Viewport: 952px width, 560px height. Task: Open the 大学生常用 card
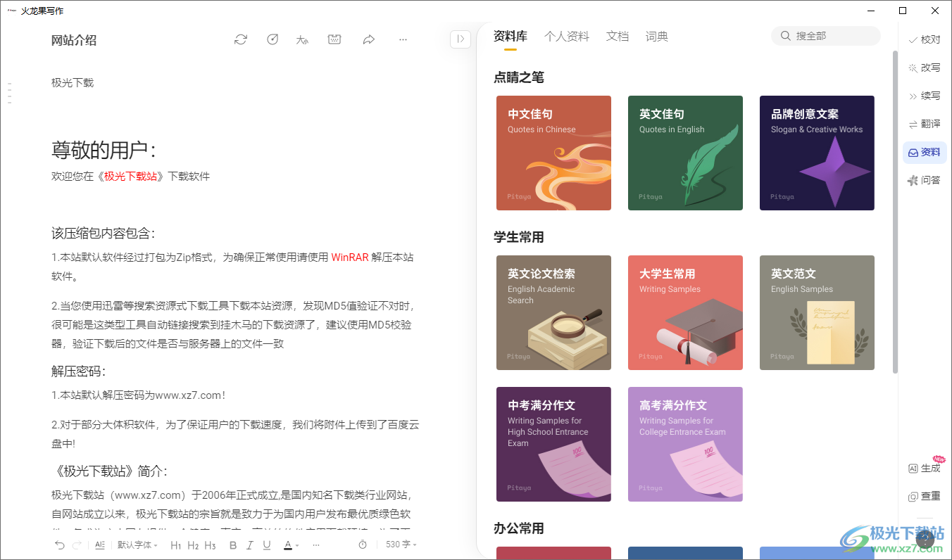tap(685, 312)
